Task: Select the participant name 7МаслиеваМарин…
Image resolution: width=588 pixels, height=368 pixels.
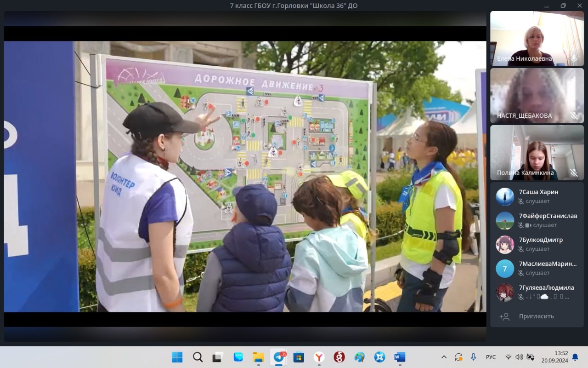Action: (x=548, y=264)
